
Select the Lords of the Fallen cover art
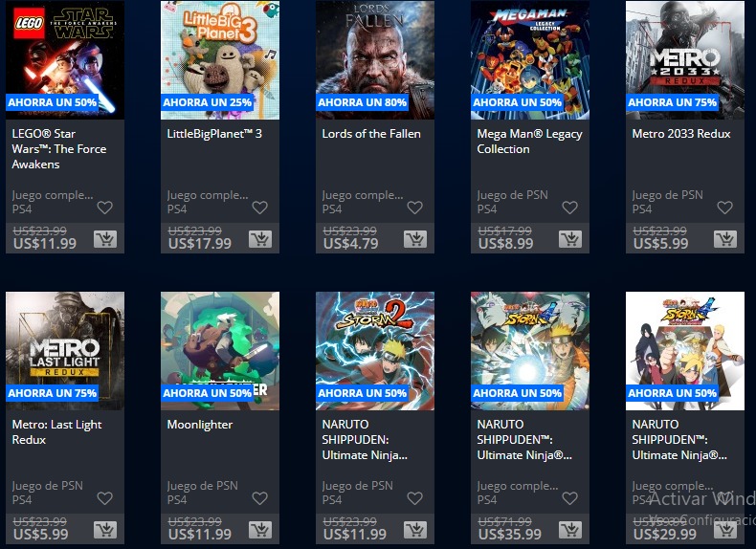point(375,59)
